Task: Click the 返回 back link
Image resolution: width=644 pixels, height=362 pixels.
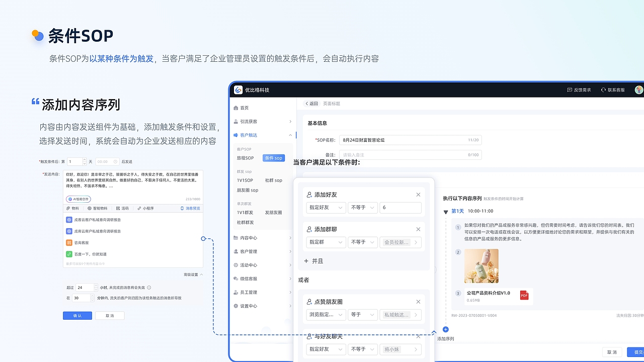Action: 312,104
